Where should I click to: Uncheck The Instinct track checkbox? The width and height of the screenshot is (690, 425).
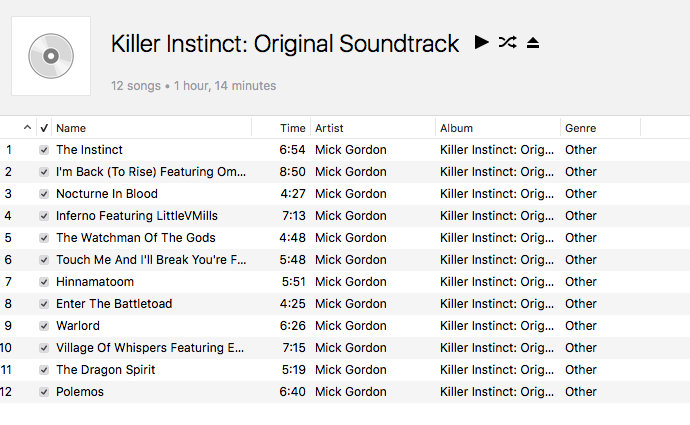click(x=44, y=150)
